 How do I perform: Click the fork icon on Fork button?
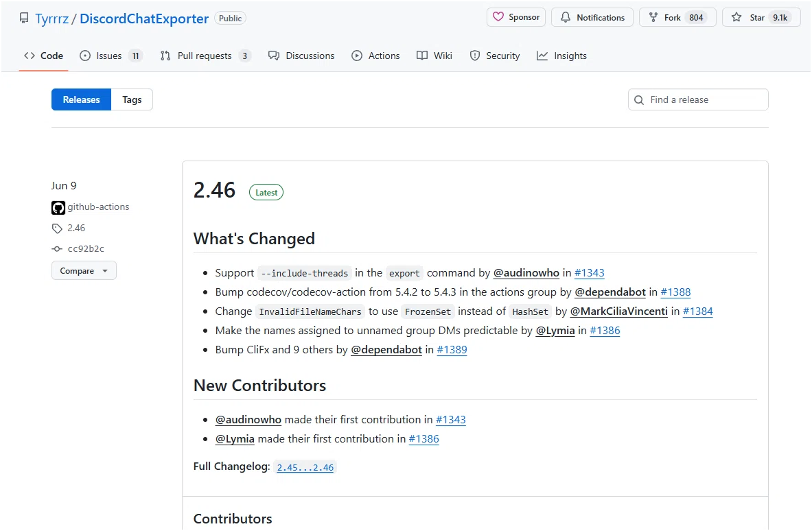(653, 18)
